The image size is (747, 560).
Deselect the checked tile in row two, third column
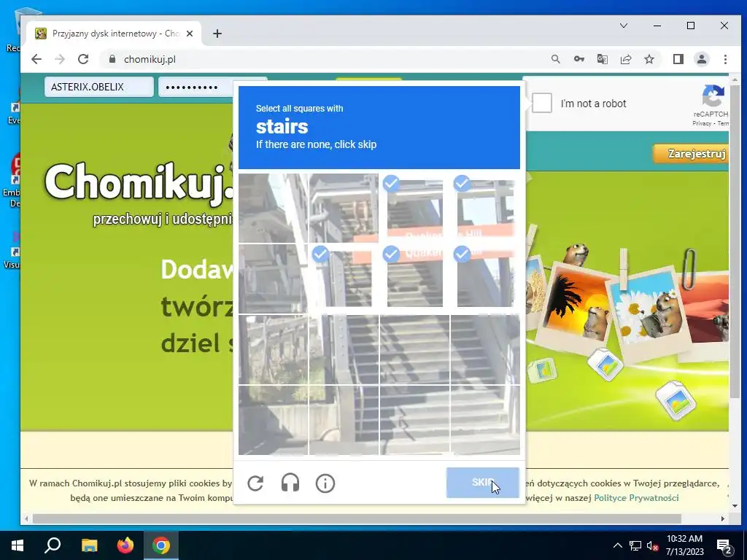[x=414, y=279]
